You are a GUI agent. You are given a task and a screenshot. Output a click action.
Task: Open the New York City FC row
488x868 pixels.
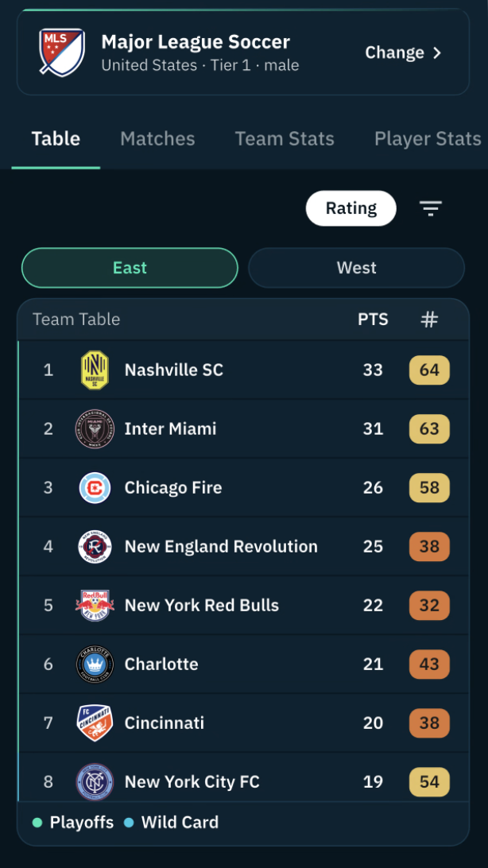point(243,781)
